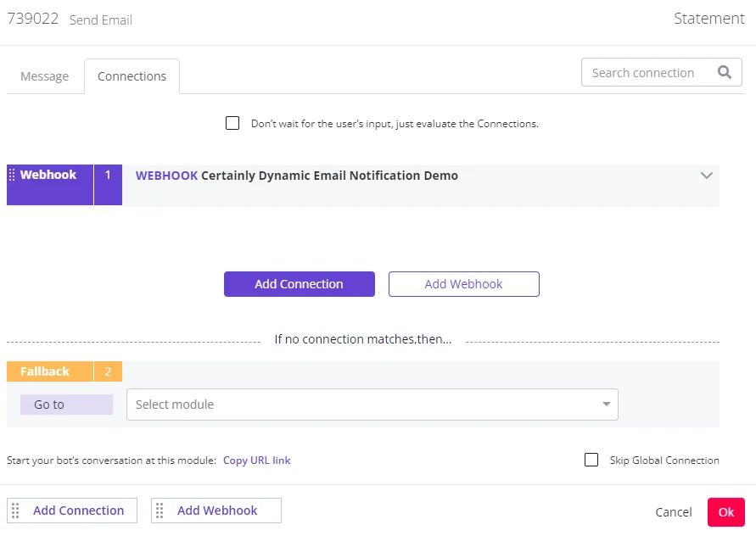The image size is (756, 536).
Task: Click the purple Add Connection button
Action: point(299,284)
